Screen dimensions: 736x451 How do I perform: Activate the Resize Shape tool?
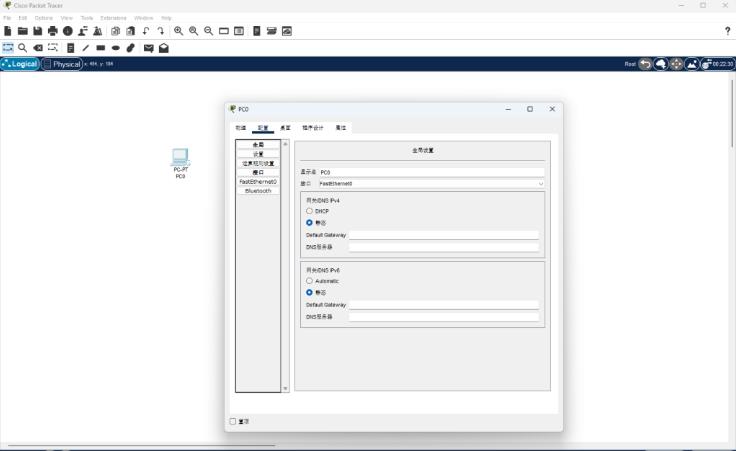coord(53,48)
